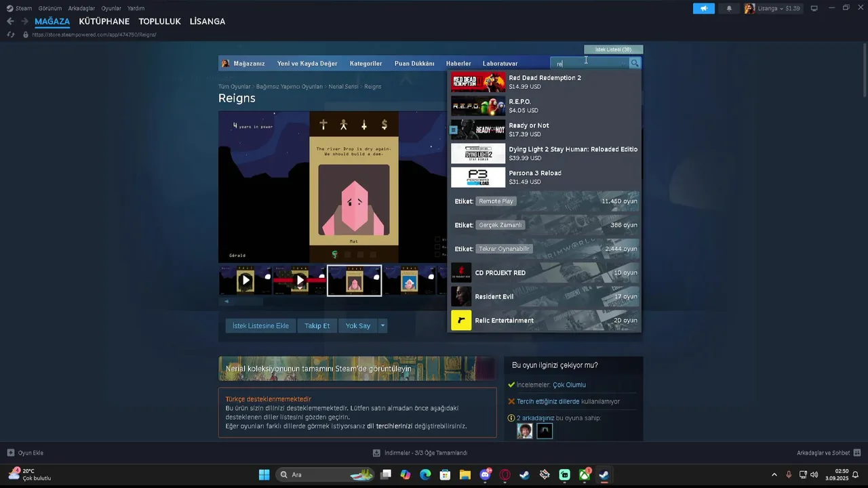Open the Windows Start menu
Viewport: 868px width, 488px height.
pos(264,474)
